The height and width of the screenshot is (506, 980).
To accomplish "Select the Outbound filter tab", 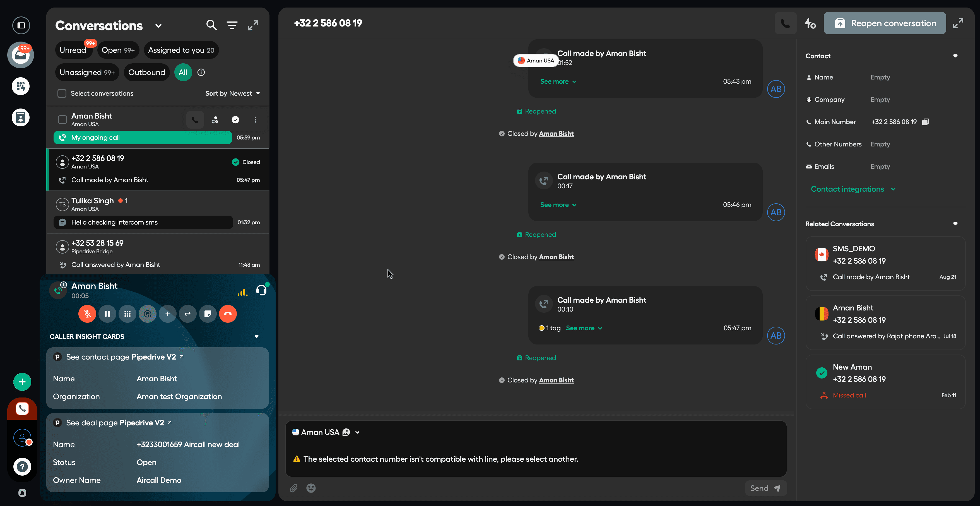I will [x=146, y=72].
